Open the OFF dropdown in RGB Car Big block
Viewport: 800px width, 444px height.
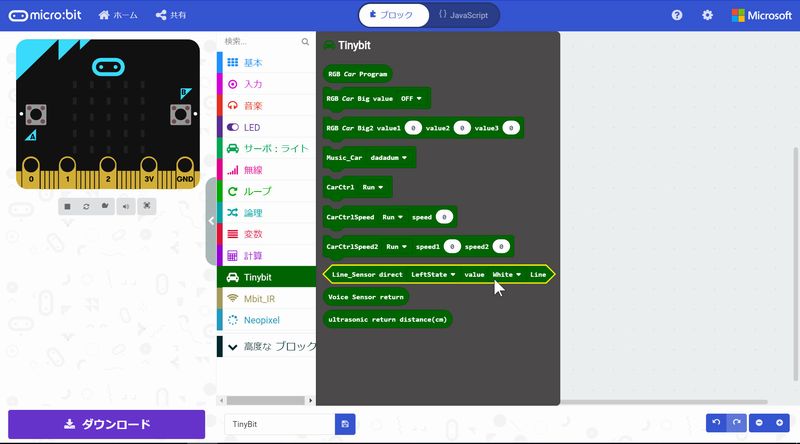click(x=412, y=99)
